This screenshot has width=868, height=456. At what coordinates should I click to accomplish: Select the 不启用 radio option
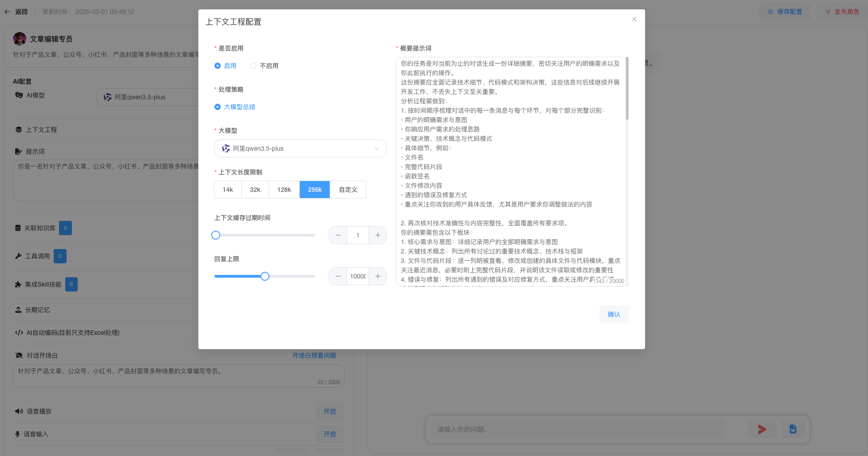[x=253, y=66]
